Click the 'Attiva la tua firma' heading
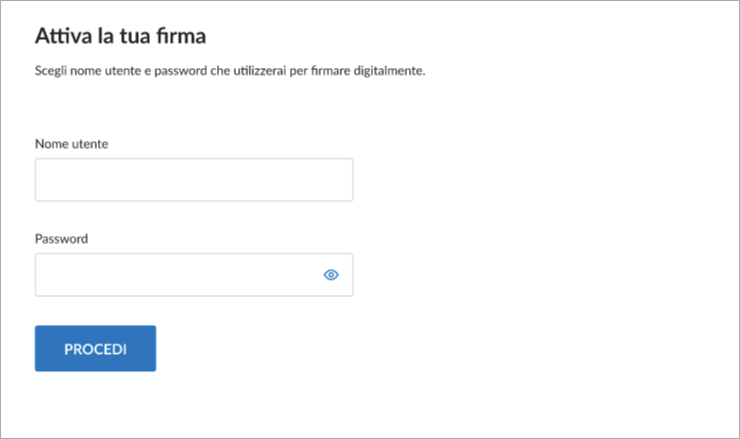This screenshot has height=439, width=740. coord(120,36)
